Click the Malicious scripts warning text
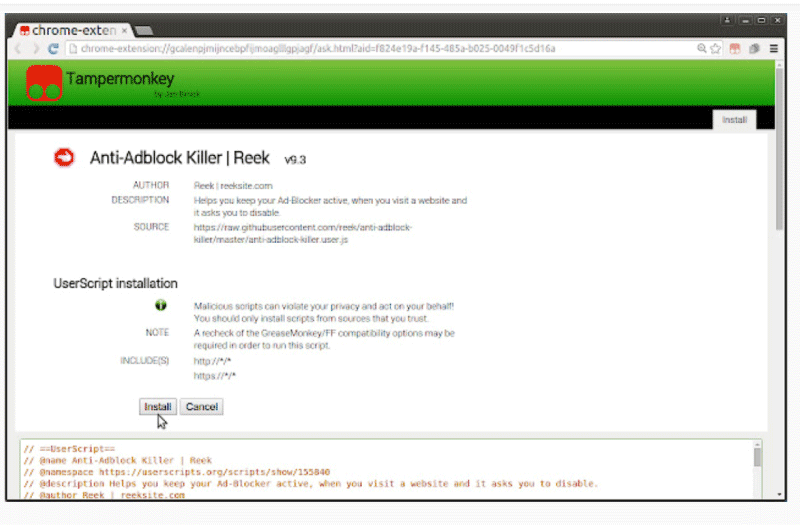800x530 pixels. tap(323, 312)
